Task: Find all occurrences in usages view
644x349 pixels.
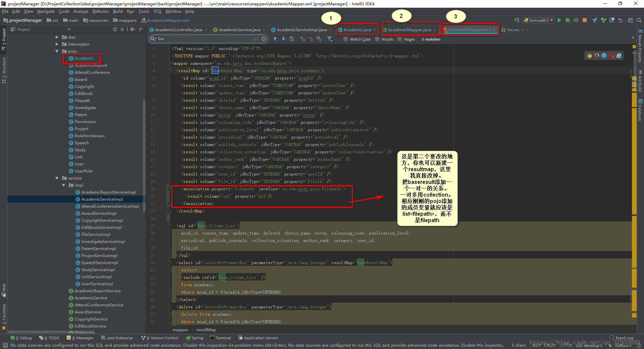Action: pos(292,39)
